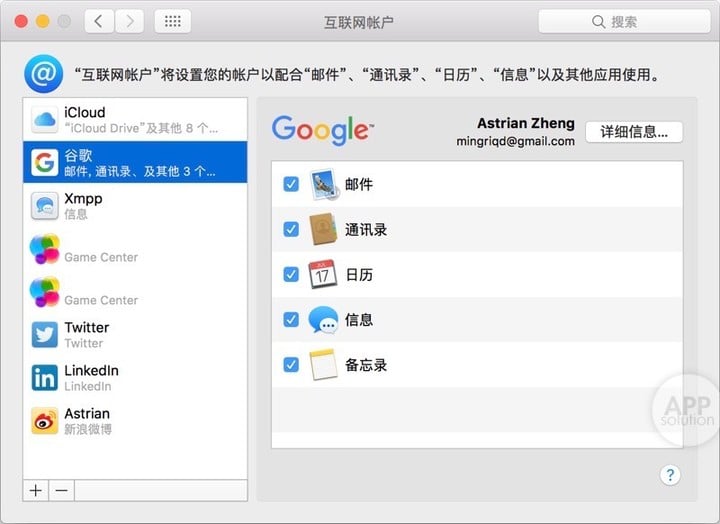Open the 详细信息... details button

click(x=634, y=132)
